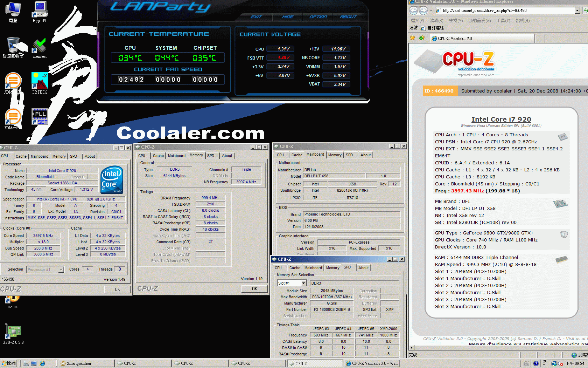
Task: Click the Part Number F3-16000C8-2GBPI-B field
Action: click(332, 310)
